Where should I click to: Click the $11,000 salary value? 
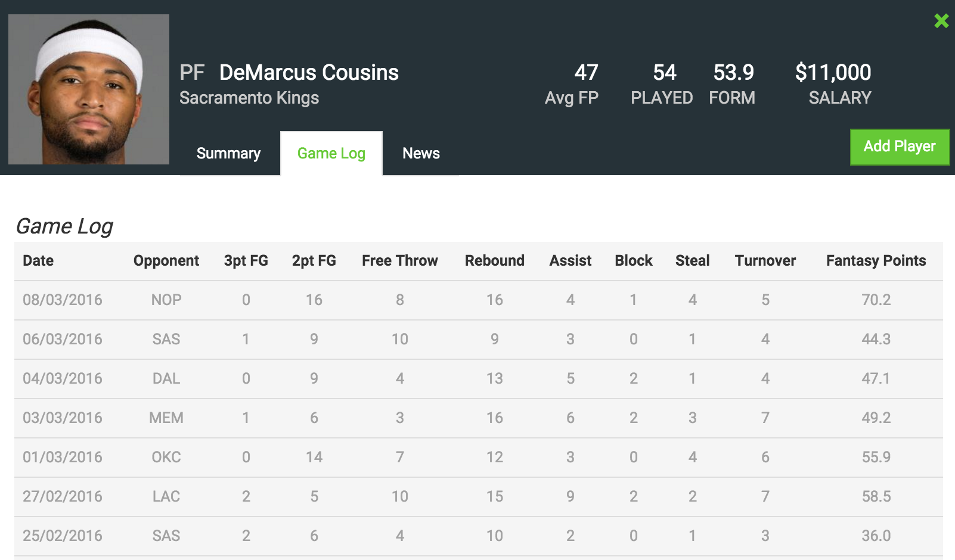pyautogui.click(x=833, y=73)
